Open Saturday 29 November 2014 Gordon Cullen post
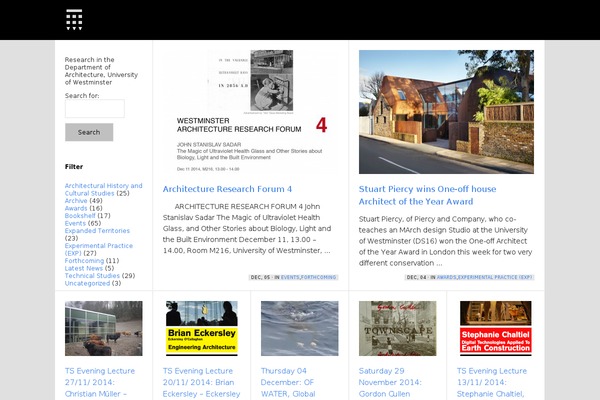The width and height of the screenshot is (600, 400). click(x=390, y=383)
